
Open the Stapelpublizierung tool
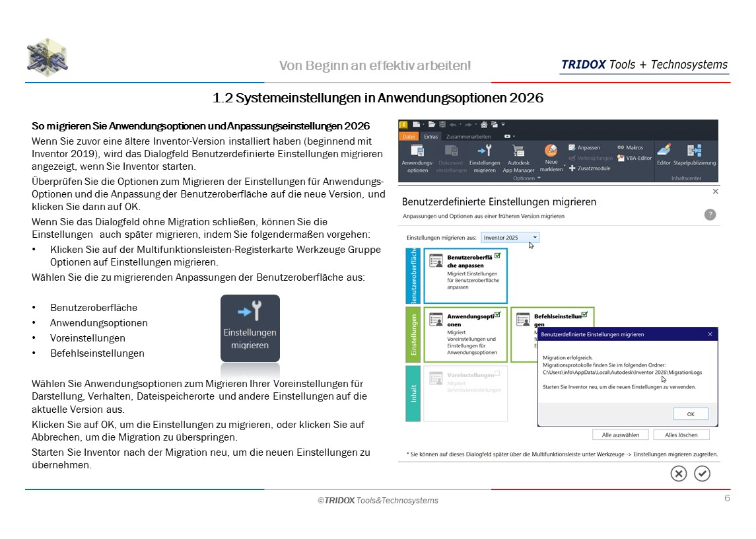694,155
